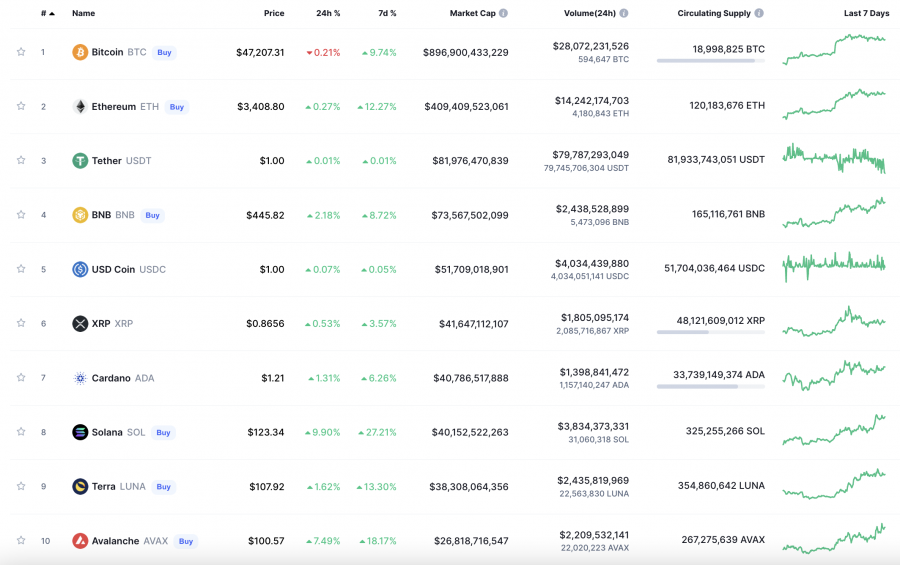900x565 pixels.
Task: Click Bitcoin 24h change 0.21%
Action: coord(323,52)
